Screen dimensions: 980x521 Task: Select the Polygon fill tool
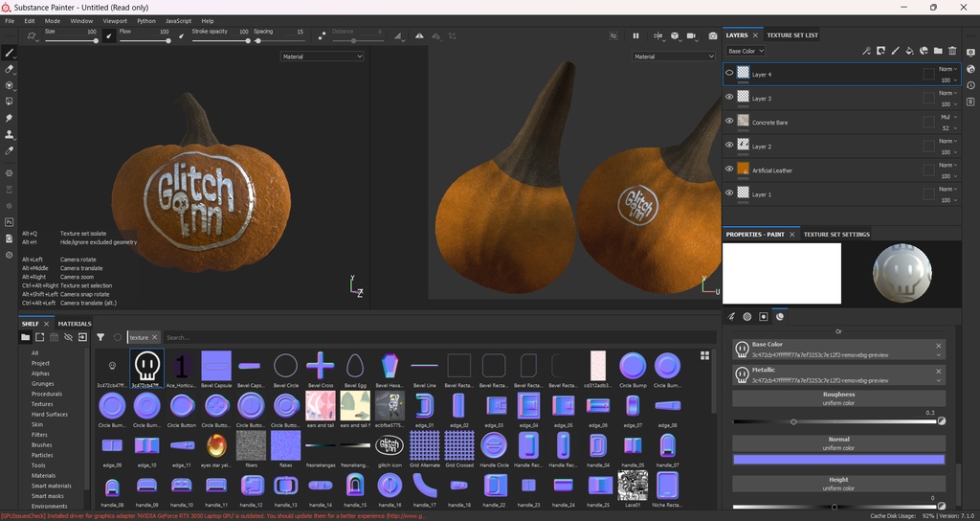(x=9, y=102)
